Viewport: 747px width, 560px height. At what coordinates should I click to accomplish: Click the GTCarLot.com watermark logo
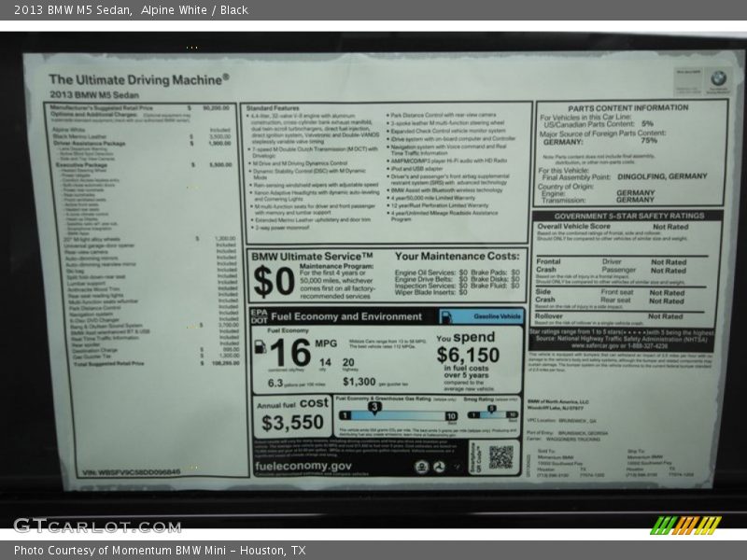tap(97, 525)
